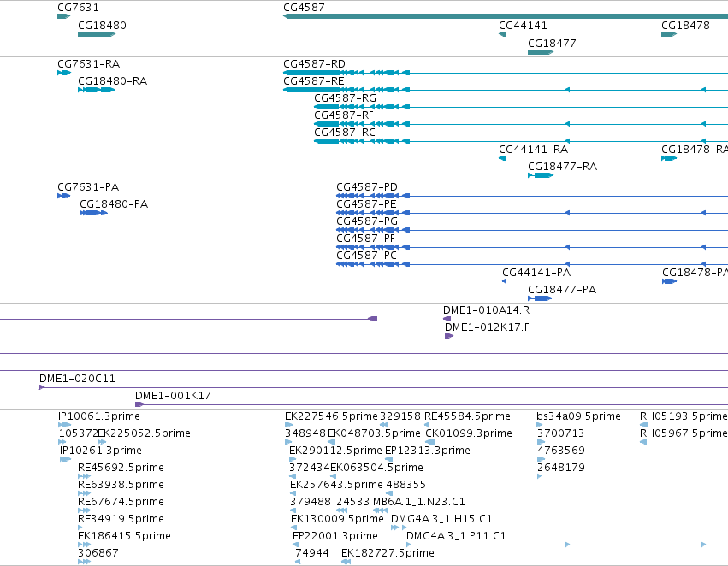The width and height of the screenshot is (728, 566).
Task: Select EST IP10261.3prime
Action: pos(101,451)
